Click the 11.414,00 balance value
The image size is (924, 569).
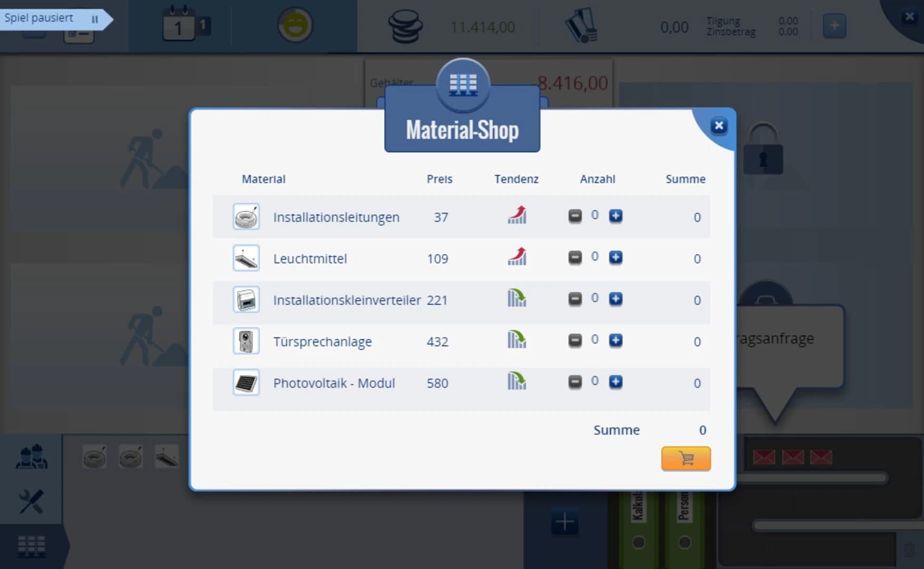pyautogui.click(x=482, y=27)
